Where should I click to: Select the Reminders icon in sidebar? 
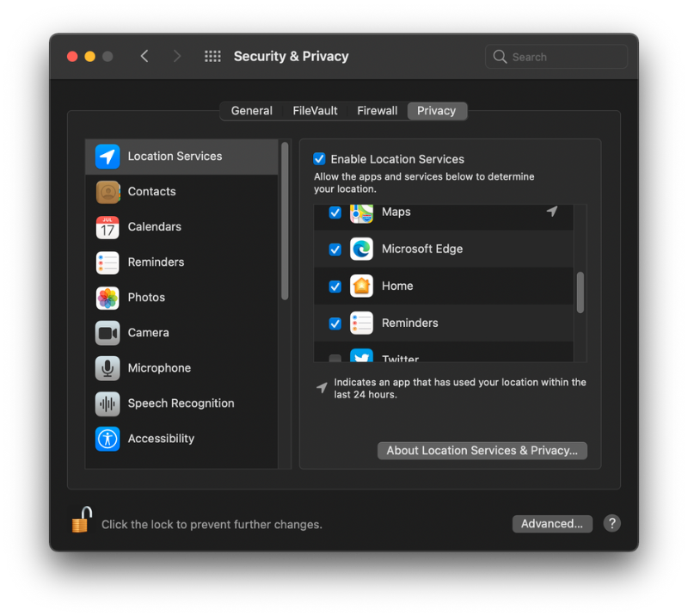tap(107, 262)
